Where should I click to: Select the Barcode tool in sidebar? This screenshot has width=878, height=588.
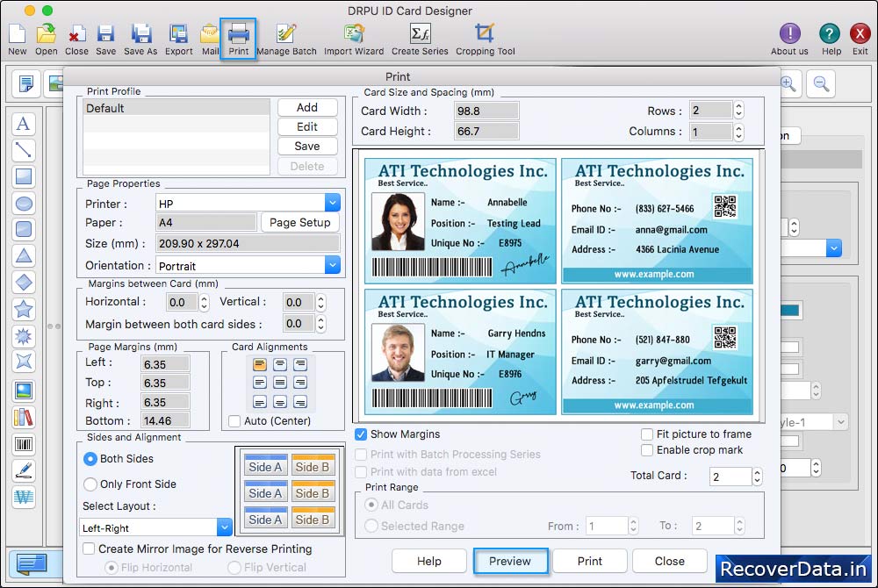tap(24, 444)
